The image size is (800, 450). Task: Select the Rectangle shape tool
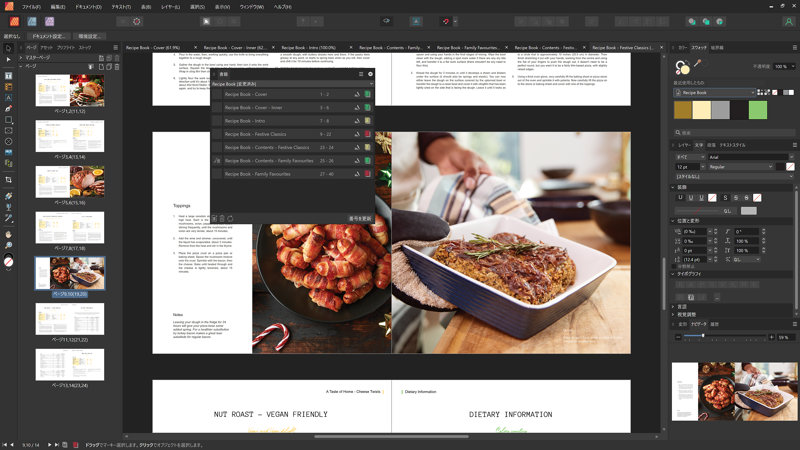click(x=8, y=120)
